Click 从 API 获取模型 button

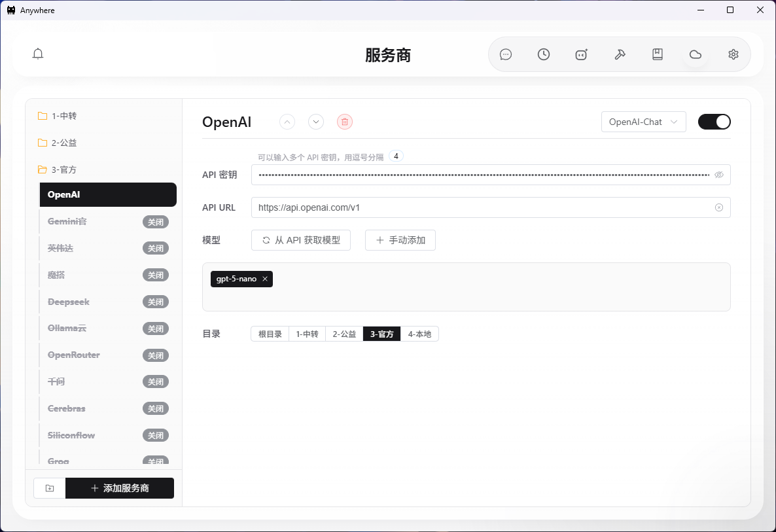click(301, 240)
